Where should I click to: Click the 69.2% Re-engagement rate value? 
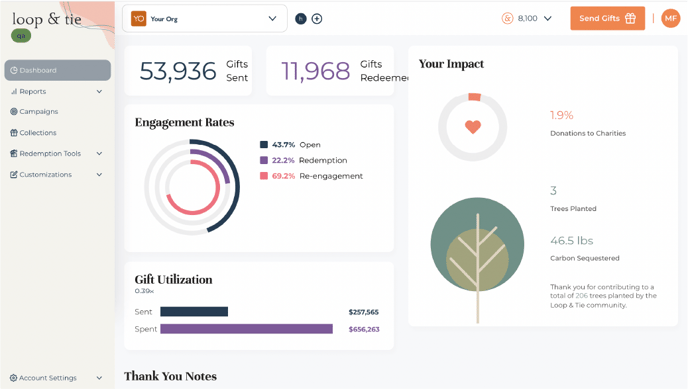pyautogui.click(x=283, y=176)
